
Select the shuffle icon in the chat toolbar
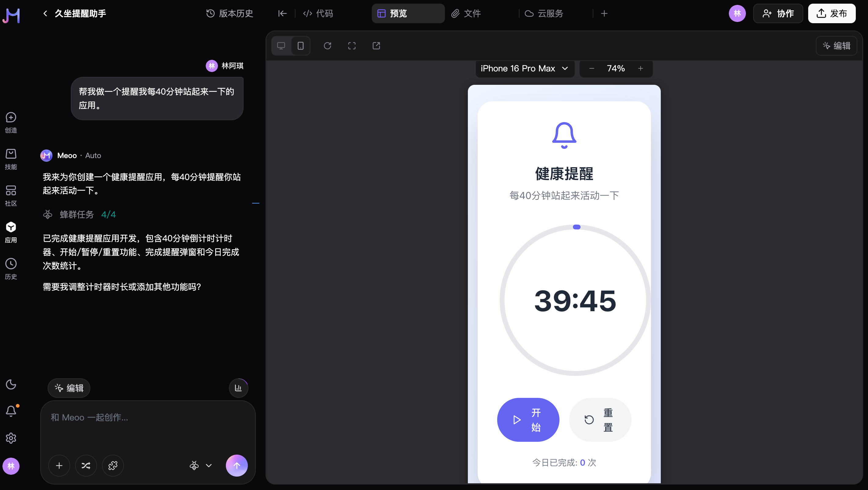tap(86, 465)
